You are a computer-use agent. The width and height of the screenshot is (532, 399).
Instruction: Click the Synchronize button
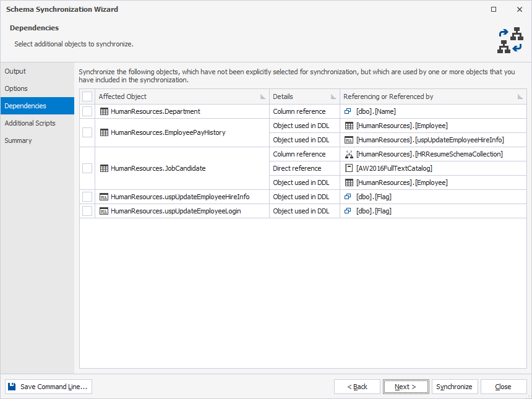coord(454,386)
